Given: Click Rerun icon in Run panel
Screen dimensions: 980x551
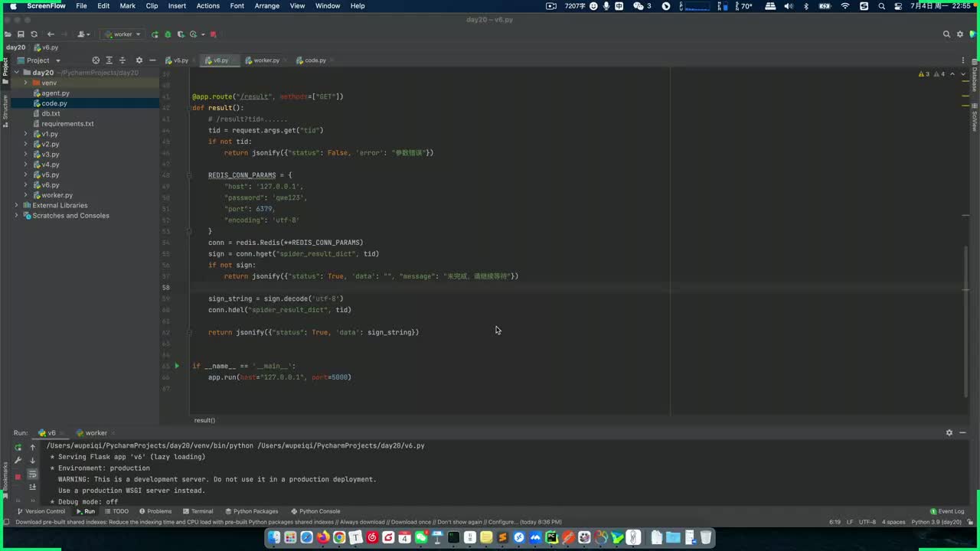Looking at the screenshot, I should click(x=18, y=447).
